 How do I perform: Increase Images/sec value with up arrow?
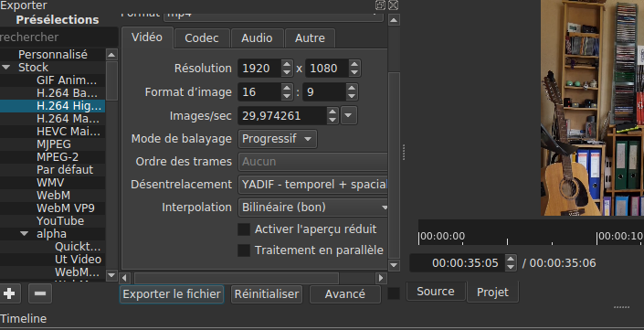point(333,112)
